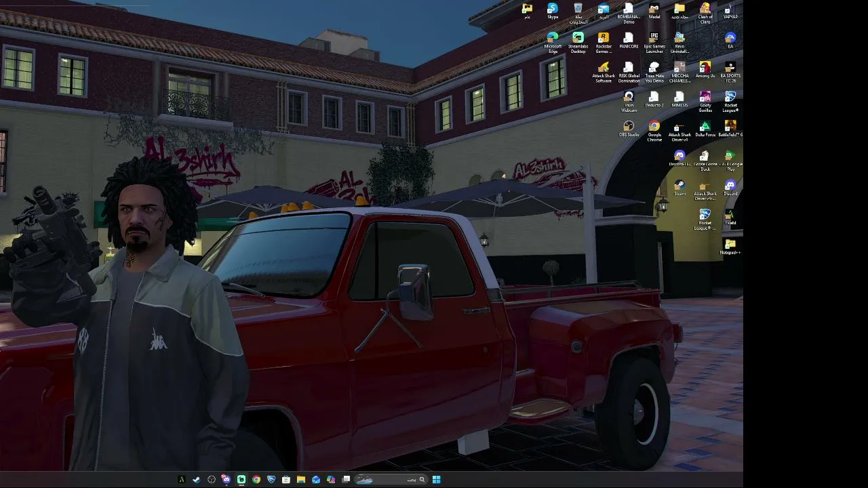Launch Deducto 2 desktop shortcut

point(654,100)
